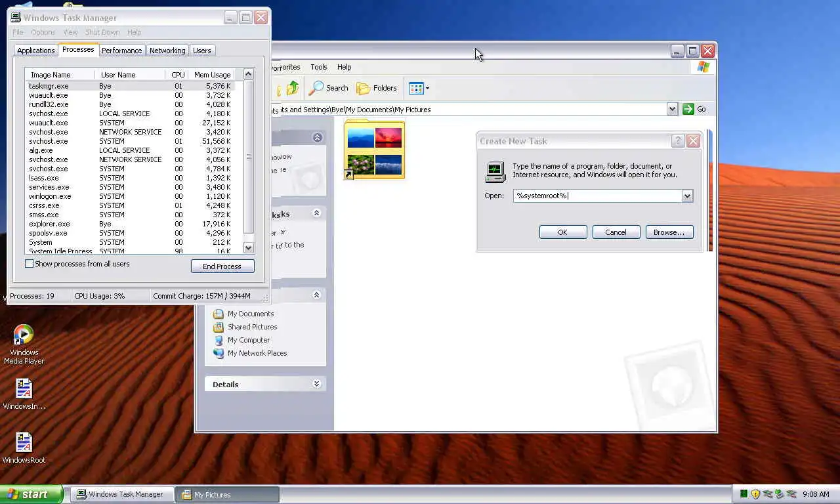
Task: Collapse the File and Folder Tasks chevron
Action: (316, 213)
